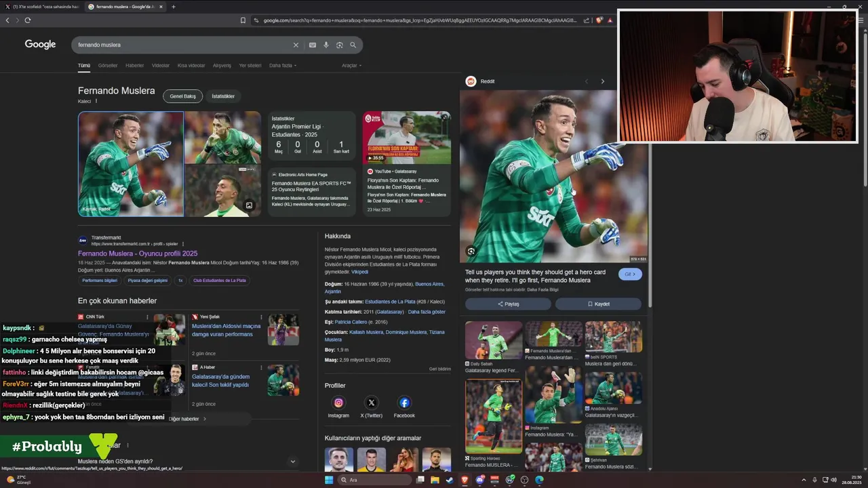This screenshot has height=488, width=868.
Task: Click the 'Kaydet' save button
Action: coord(598,304)
